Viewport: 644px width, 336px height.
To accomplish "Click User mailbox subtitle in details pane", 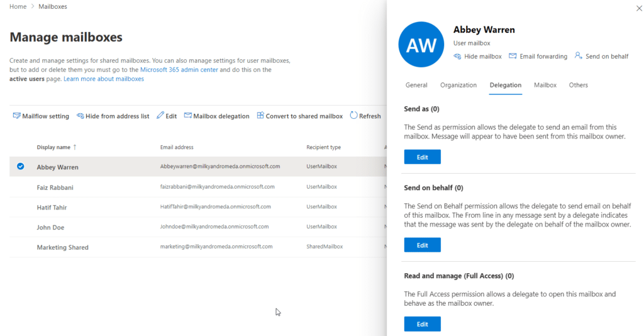I will pyautogui.click(x=472, y=43).
